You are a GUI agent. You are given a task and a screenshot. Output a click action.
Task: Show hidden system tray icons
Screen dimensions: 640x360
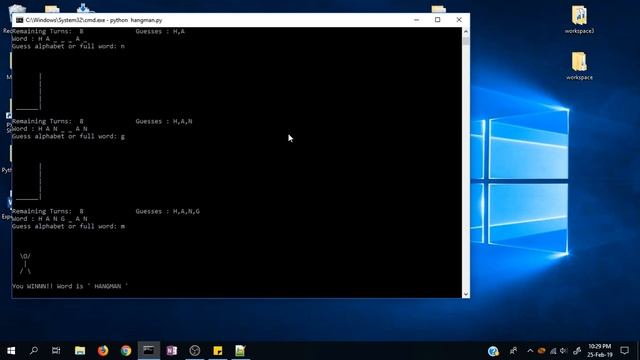pyautogui.click(x=530, y=351)
